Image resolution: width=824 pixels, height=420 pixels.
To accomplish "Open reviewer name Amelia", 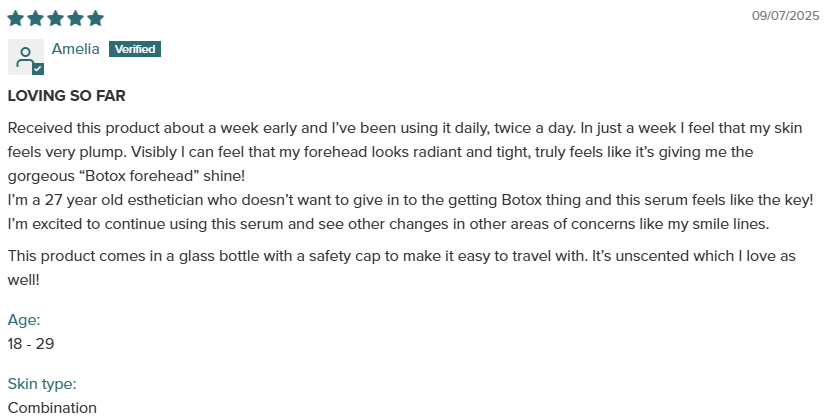I will point(75,49).
